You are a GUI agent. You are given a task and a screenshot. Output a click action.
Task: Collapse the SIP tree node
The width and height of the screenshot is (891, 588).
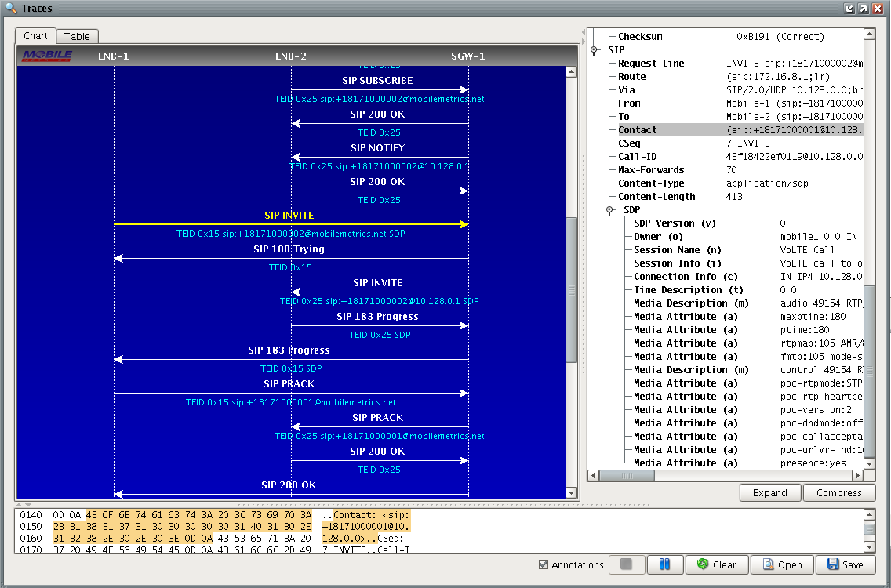594,50
